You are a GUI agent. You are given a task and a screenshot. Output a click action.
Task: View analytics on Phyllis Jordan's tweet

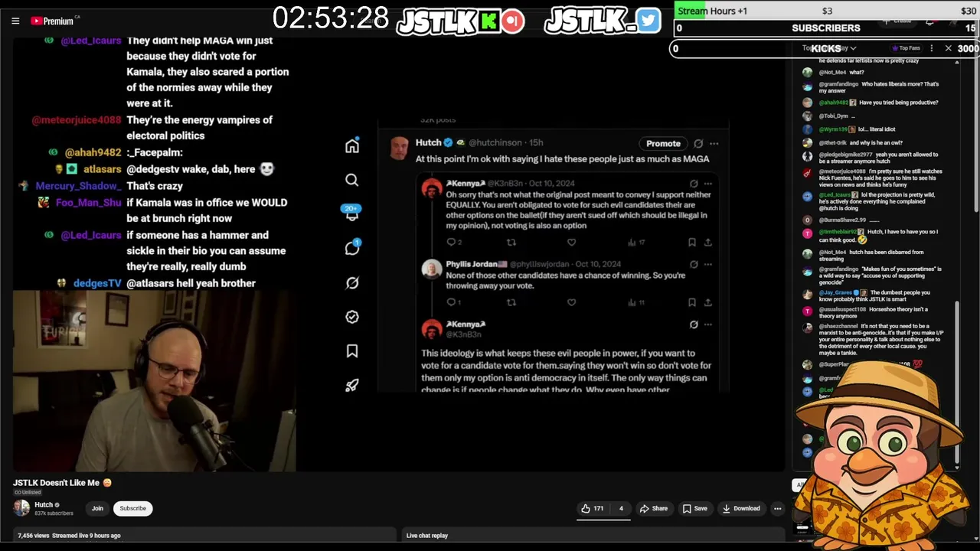tap(635, 302)
